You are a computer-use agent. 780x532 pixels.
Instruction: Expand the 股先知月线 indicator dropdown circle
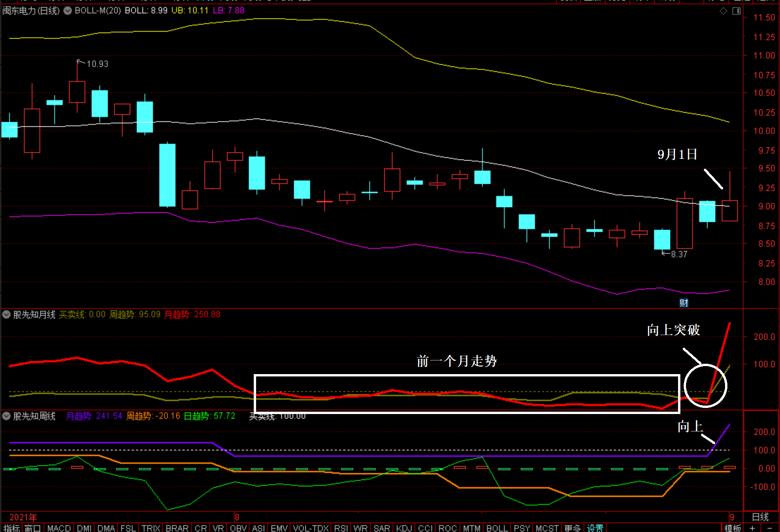7,314
